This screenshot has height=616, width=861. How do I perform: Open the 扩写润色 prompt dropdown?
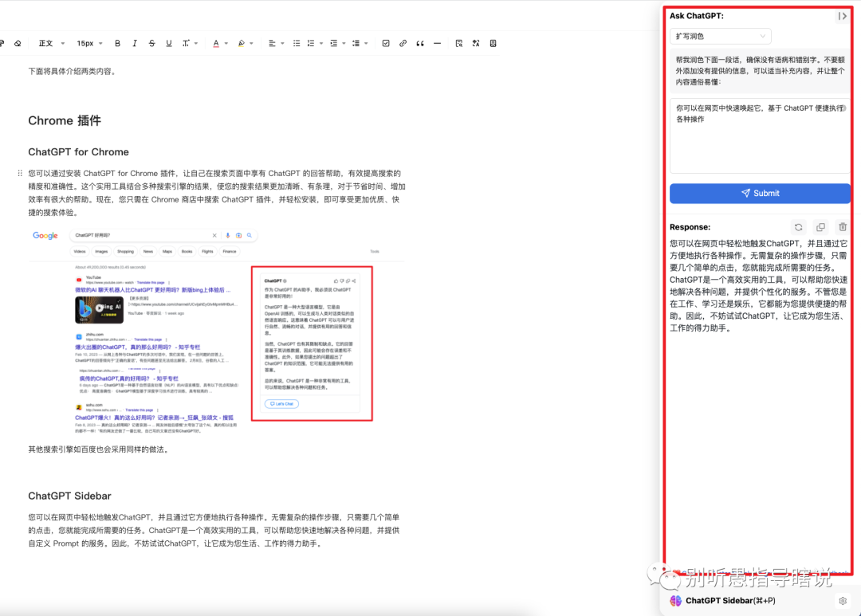pyautogui.click(x=720, y=36)
